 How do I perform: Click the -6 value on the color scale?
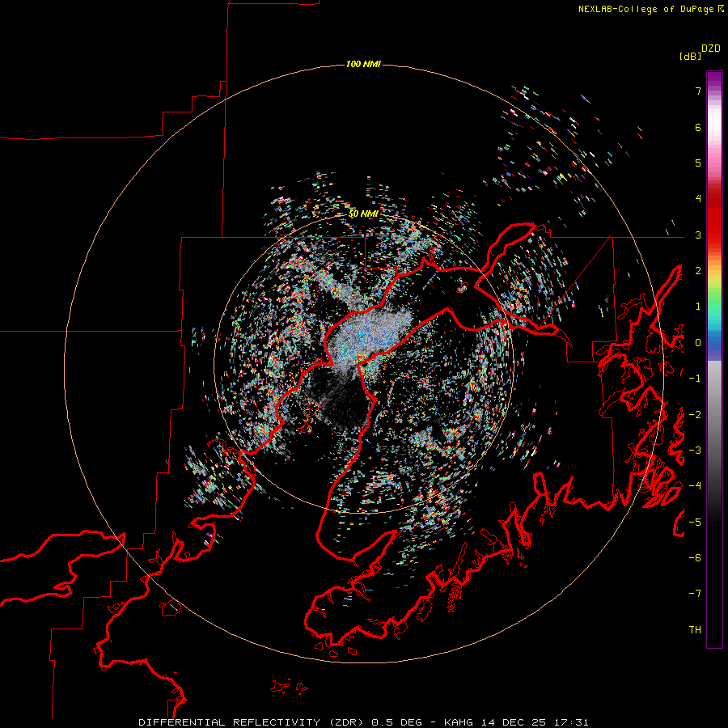click(x=695, y=558)
